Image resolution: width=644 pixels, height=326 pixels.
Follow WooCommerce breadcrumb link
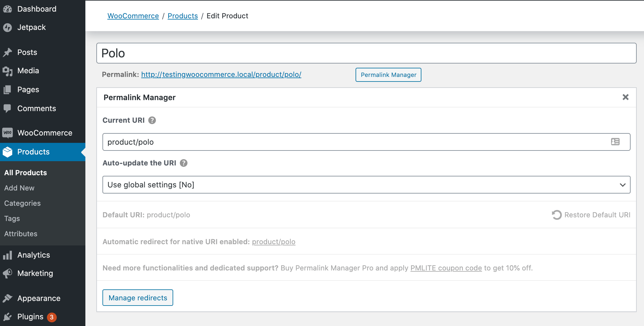point(133,16)
